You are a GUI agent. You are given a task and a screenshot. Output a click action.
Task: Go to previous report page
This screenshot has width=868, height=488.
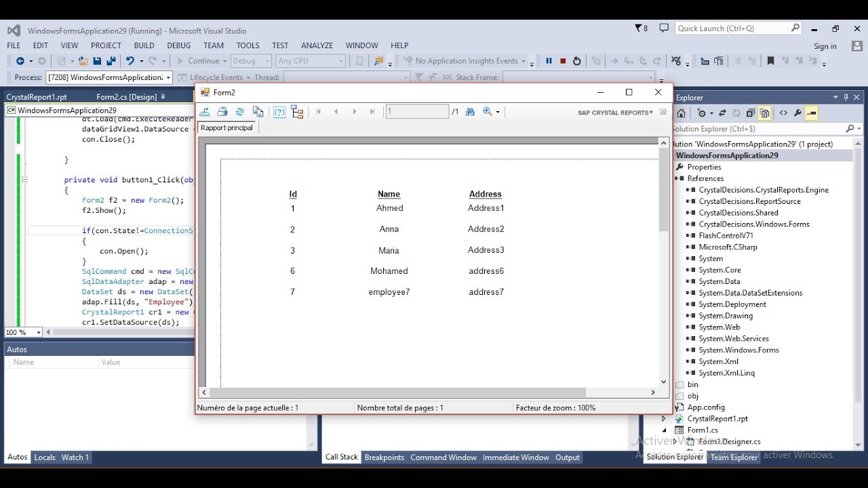(336, 112)
